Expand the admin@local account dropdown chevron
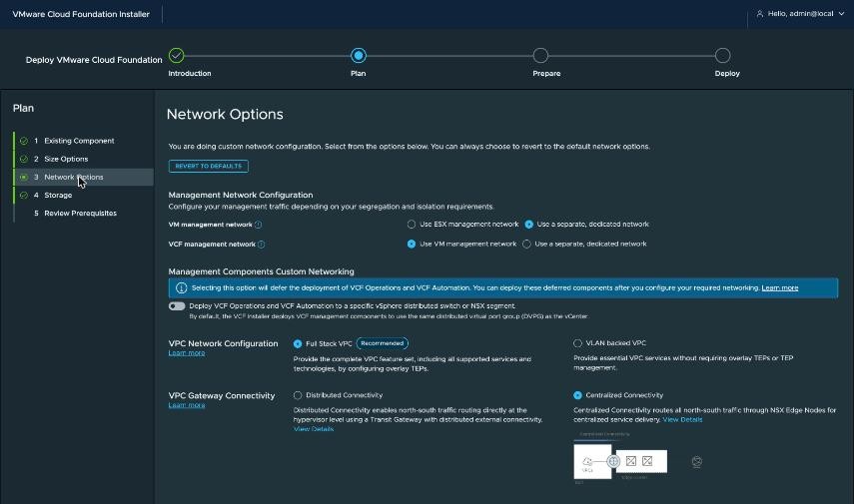Image resolution: width=854 pixels, height=504 pixels. (x=841, y=14)
